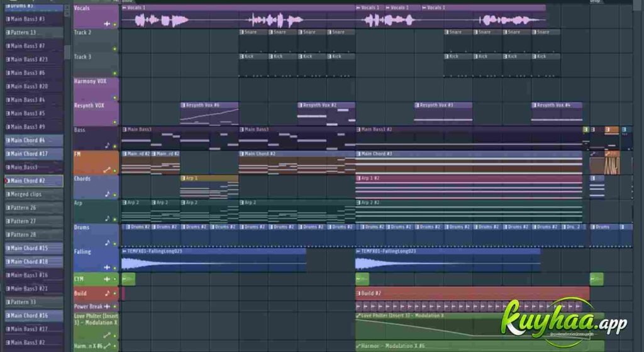Click the note icon on the Chords track
The width and height of the screenshot is (644, 352).
point(108,194)
